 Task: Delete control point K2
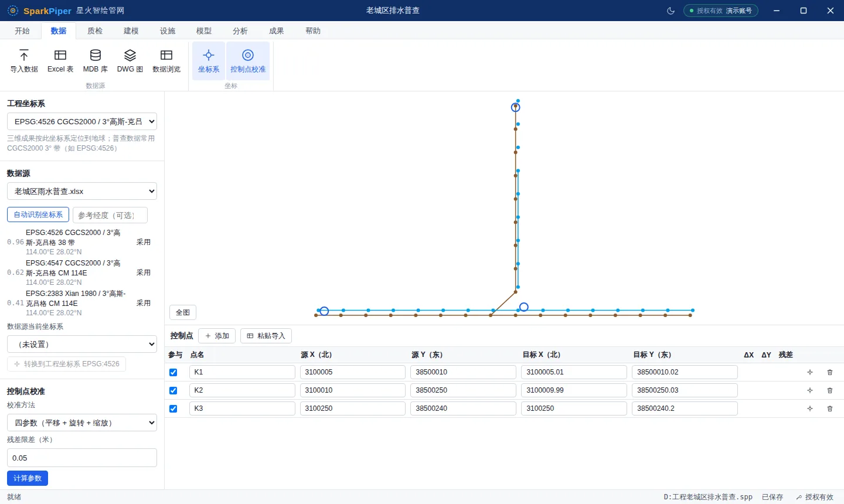coord(830,390)
